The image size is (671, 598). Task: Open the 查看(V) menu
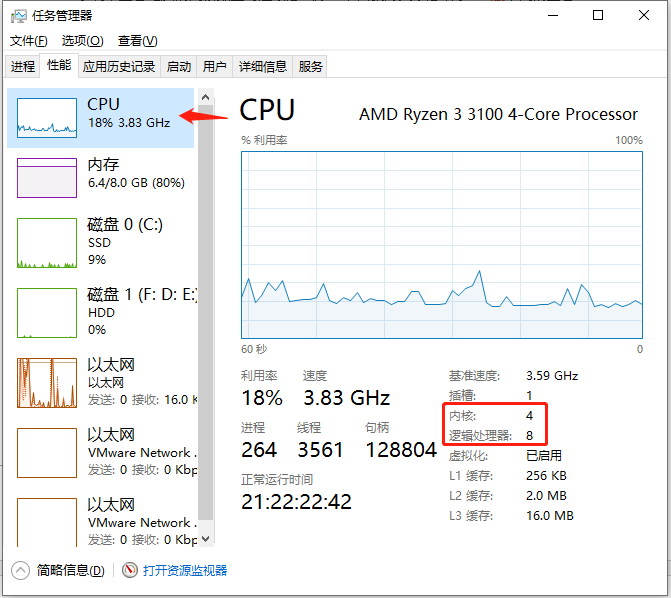(137, 41)
